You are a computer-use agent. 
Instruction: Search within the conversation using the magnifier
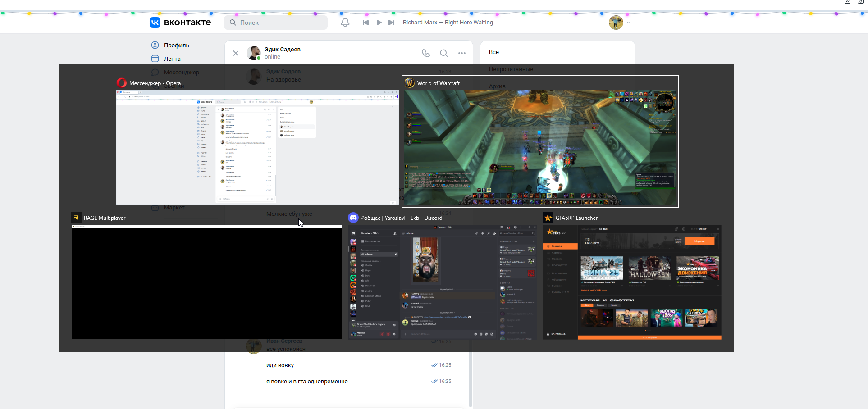click(x=444, y=53)
